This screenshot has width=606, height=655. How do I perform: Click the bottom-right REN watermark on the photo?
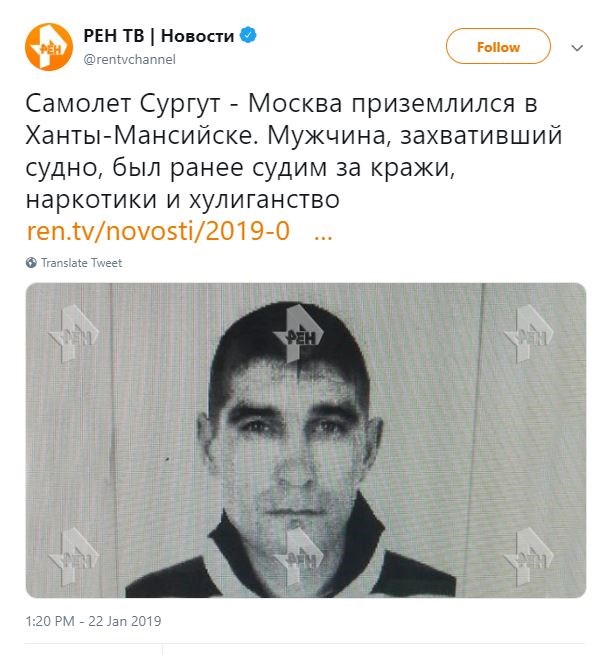529,556
